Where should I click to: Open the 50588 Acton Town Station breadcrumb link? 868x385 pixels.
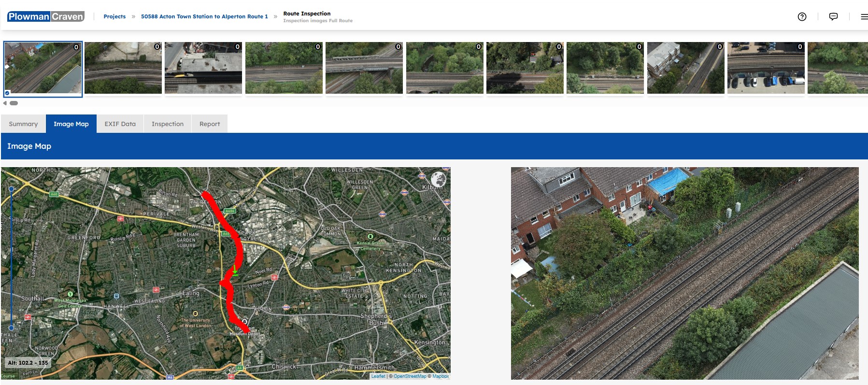(x=204, y=16)
